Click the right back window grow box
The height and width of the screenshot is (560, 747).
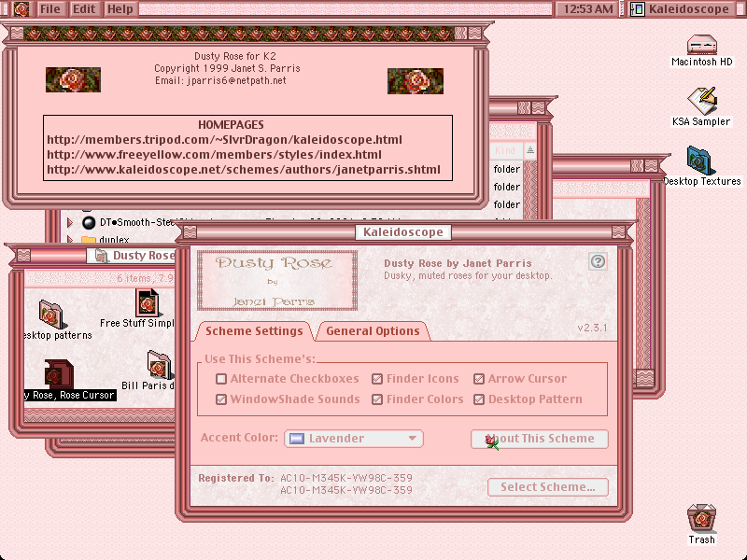tap(643, 379)
